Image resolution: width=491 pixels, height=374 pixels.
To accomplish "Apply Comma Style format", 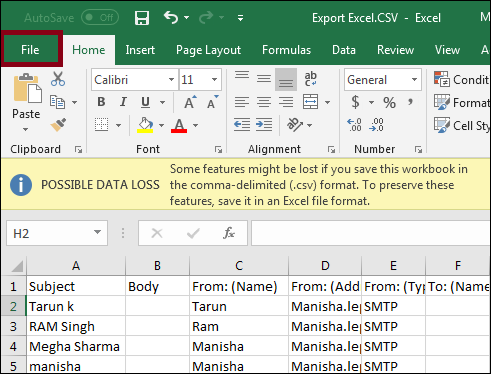I will click(x=410, y=102).
